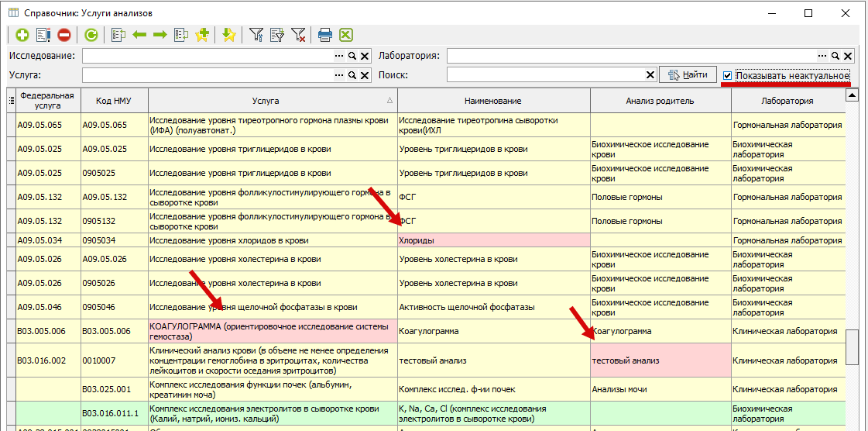Click the star with green plus icon

(x=202, y=36)
